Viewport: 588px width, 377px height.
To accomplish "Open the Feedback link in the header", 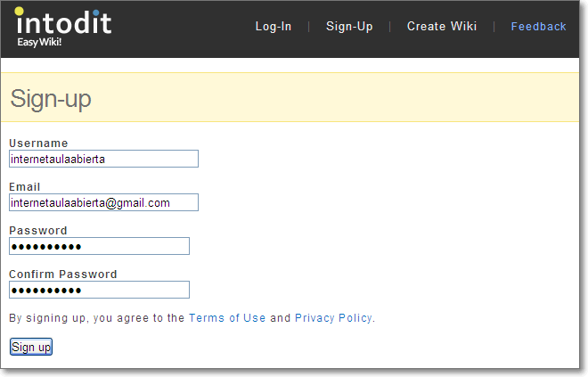I will (x=538, y=26).
